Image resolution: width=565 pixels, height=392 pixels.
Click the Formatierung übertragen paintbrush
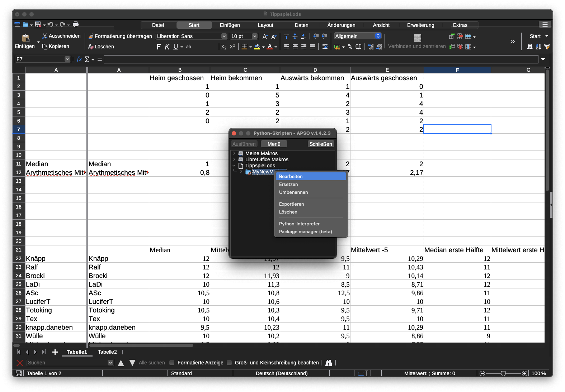(x=91, y=36)
